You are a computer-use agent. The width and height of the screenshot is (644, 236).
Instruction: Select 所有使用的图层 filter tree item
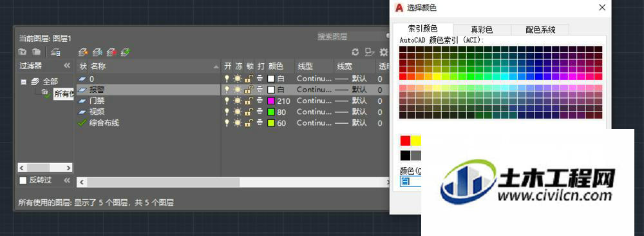63,94
